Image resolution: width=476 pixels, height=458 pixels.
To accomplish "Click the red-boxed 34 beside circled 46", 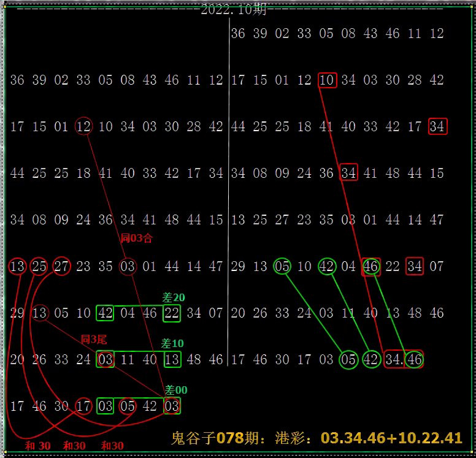I will tap(394, 359).
